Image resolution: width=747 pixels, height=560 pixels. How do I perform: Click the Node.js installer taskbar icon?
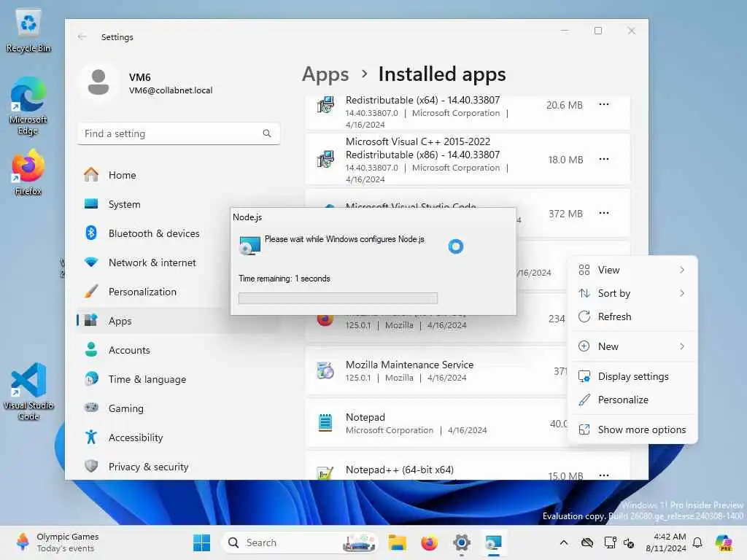(x=494, y=542)
